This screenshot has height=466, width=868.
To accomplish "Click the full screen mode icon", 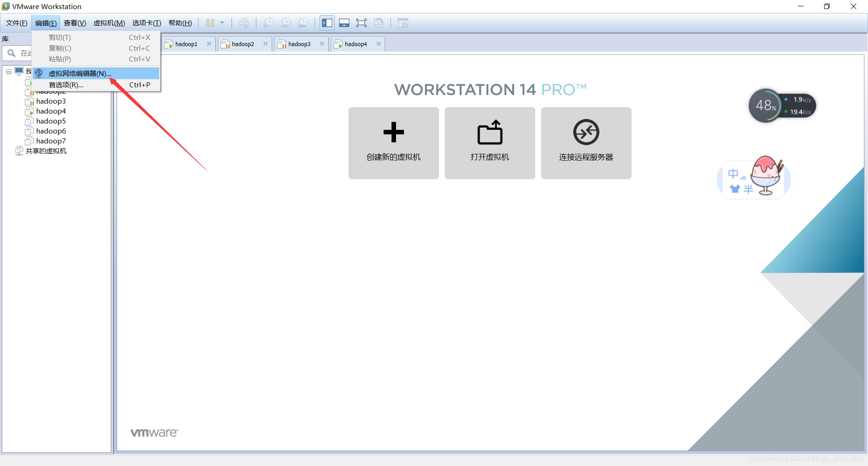I will [362, 23].
